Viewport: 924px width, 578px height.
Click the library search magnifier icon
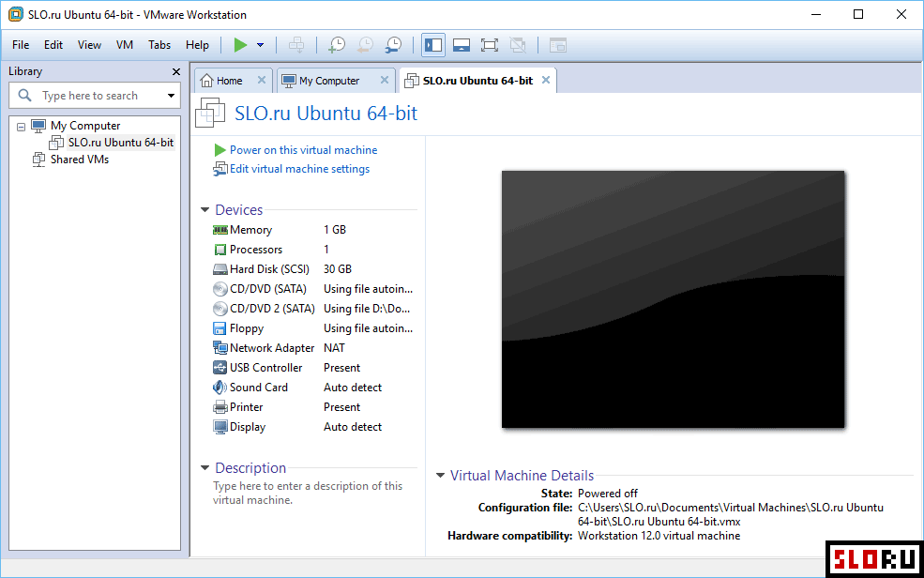pyautogui.click(x=24, y=95)
